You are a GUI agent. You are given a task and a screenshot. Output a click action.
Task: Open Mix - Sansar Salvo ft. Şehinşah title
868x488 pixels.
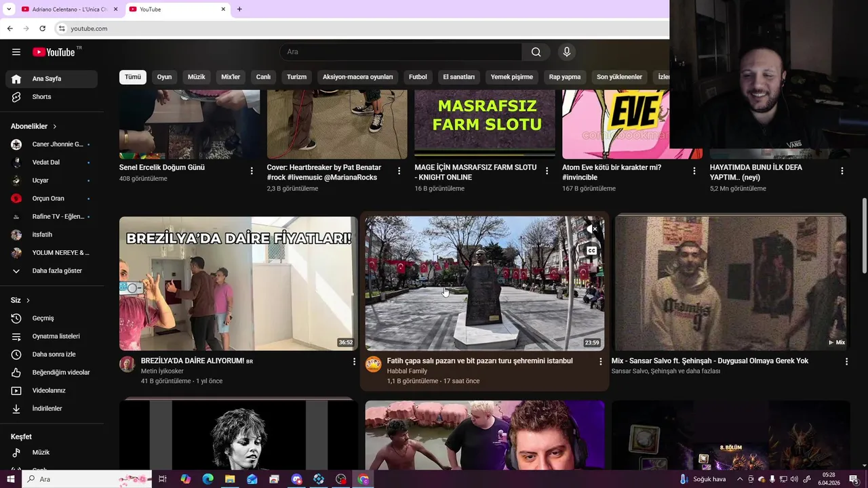pyautogui.click(x=710, y=361)
